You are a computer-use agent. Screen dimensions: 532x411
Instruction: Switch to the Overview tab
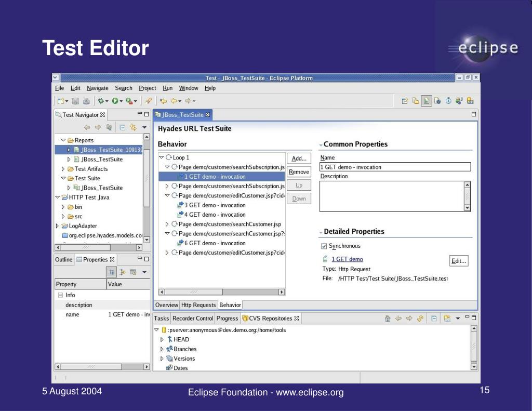[167, 305]
